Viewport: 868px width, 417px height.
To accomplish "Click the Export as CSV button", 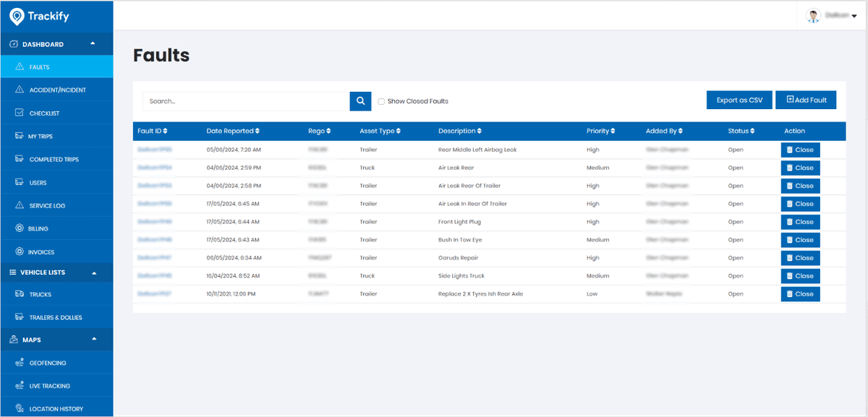I will pyautogui.click(x=739, y=100).
